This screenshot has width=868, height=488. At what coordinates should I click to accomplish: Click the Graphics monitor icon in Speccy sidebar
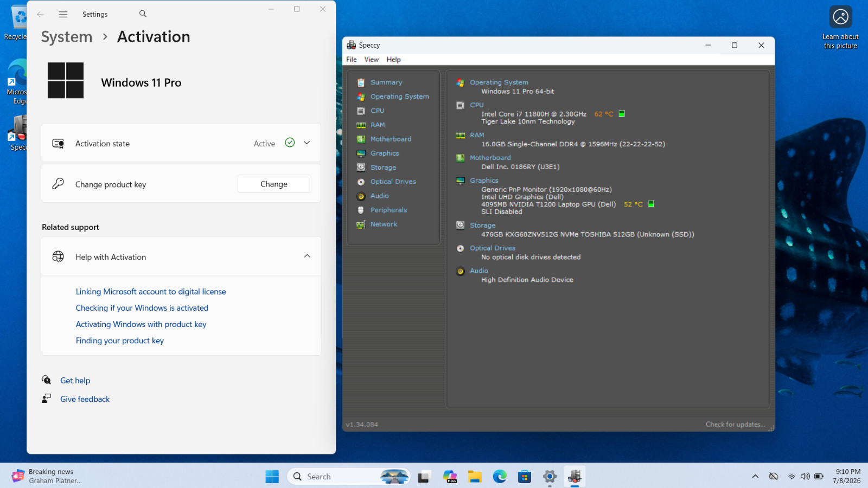[361, 153]
